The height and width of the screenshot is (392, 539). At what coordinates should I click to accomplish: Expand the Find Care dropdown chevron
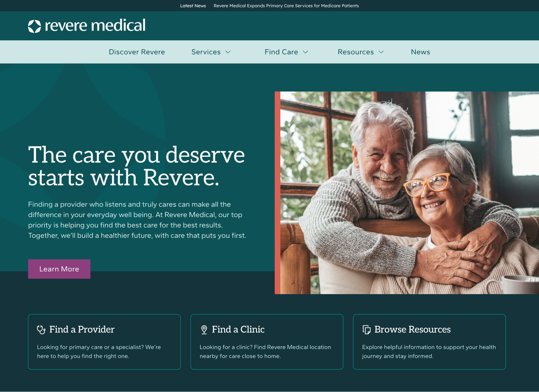[x=306, y=52]
